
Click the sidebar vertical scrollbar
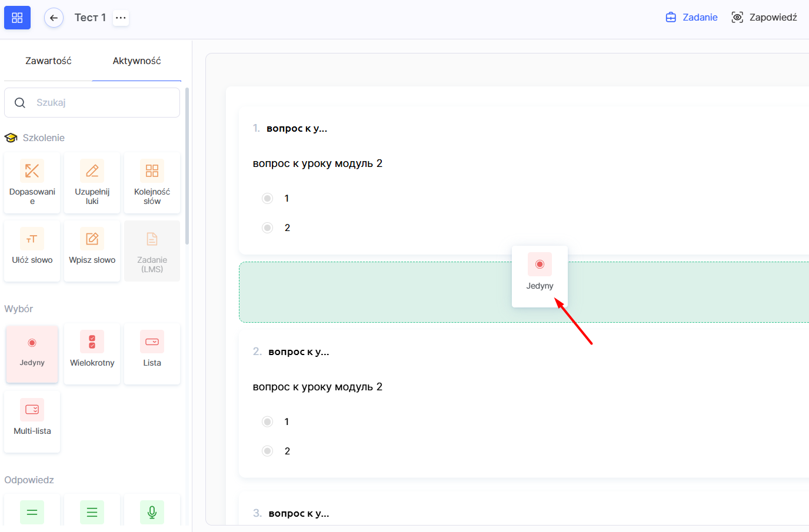[x=187, y=166]
